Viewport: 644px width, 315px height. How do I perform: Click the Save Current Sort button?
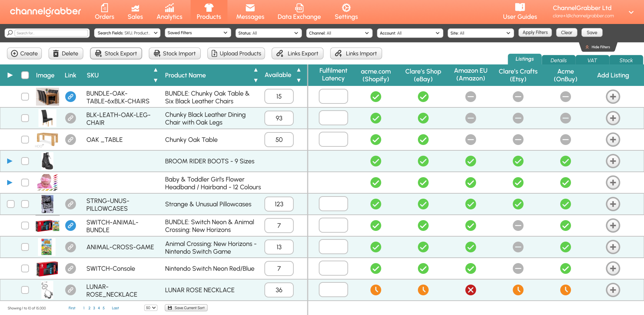[x=186, y=308]
